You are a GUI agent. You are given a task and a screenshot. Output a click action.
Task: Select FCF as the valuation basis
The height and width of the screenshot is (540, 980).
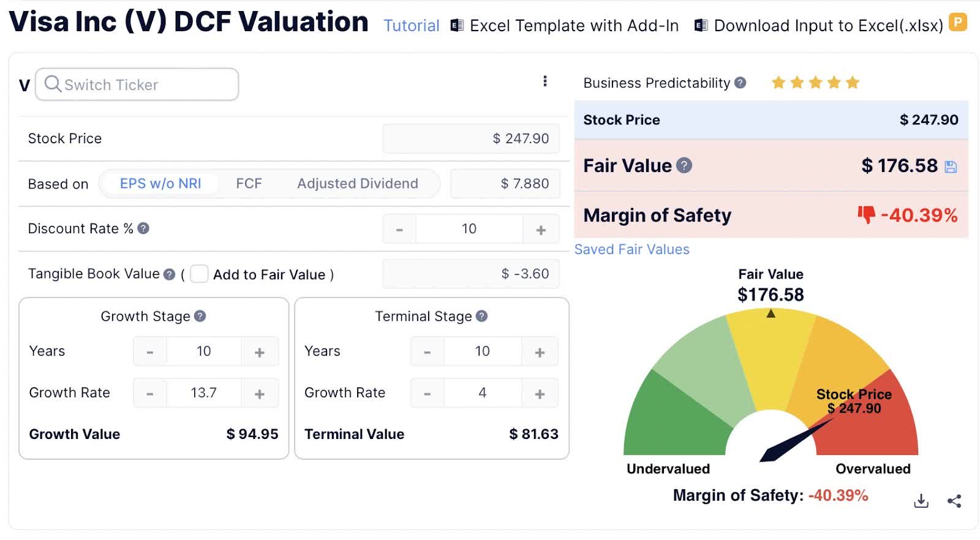(249, 184)
